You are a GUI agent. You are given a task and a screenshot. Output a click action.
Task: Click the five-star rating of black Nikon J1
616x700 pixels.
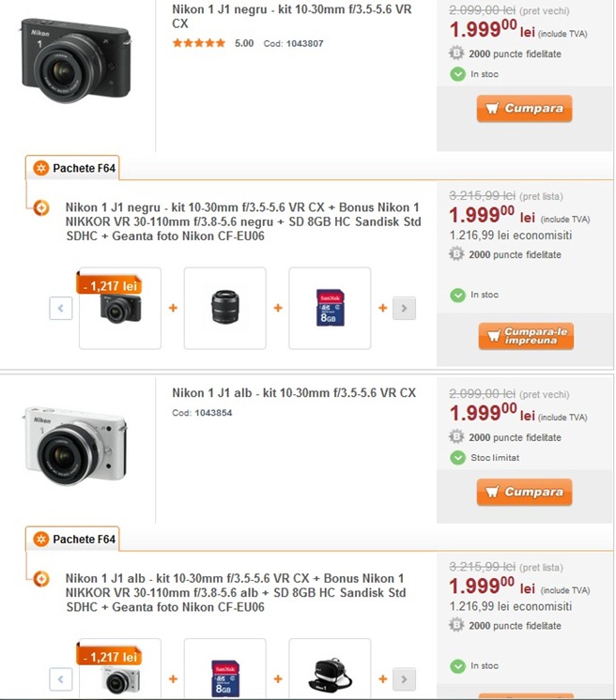click(x=199, y=43)
